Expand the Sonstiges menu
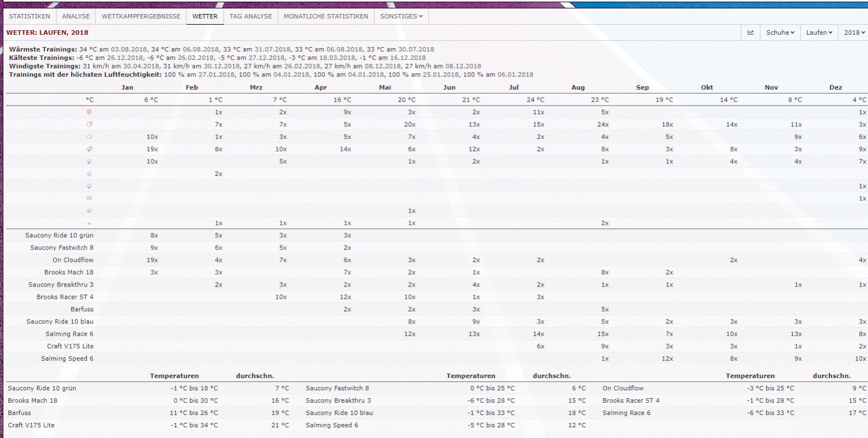 pos(401,16)
